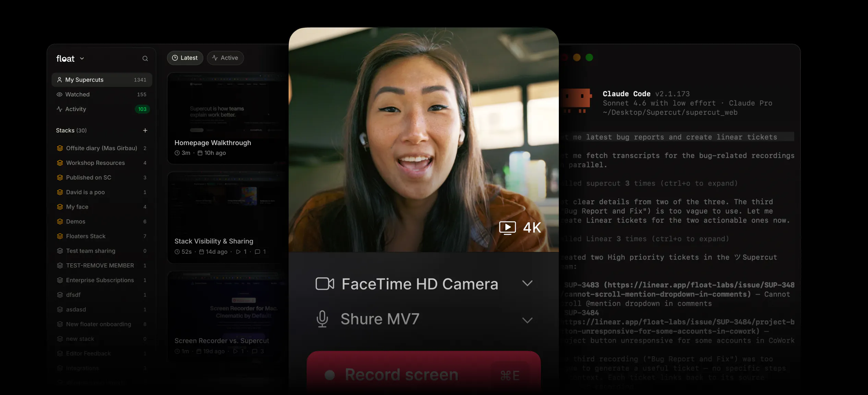The width and height of the screenshot is (868, 395).
Task: Open My Supercuts in the sidebar
Action: coord(102,80)
